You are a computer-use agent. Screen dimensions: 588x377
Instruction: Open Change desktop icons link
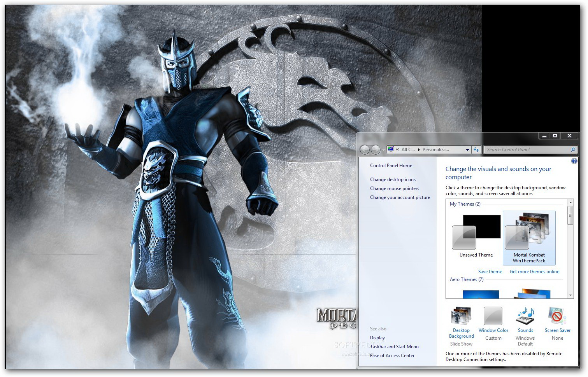pos(393,180)
